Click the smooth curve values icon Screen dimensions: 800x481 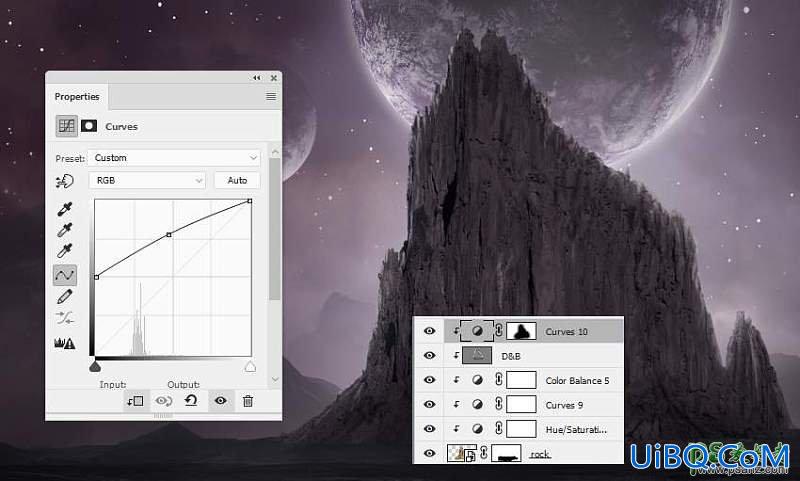pos(65,319)
